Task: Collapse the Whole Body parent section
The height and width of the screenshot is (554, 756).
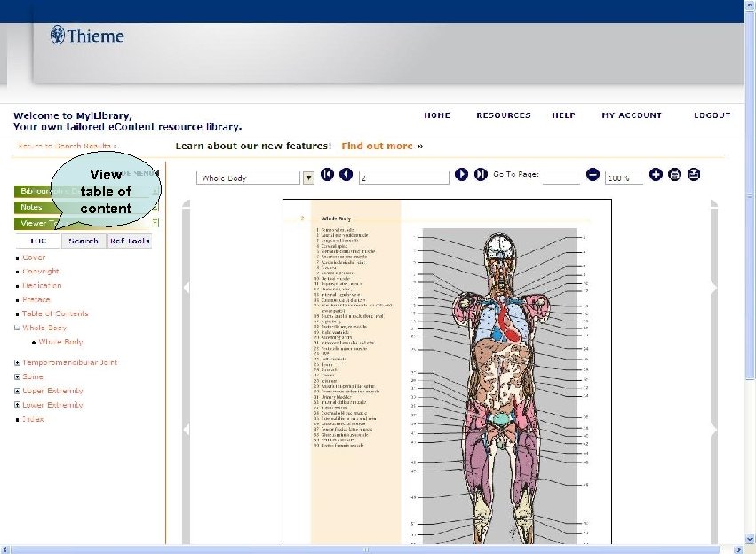Action: pyautogui.click(x=18, y=328)
